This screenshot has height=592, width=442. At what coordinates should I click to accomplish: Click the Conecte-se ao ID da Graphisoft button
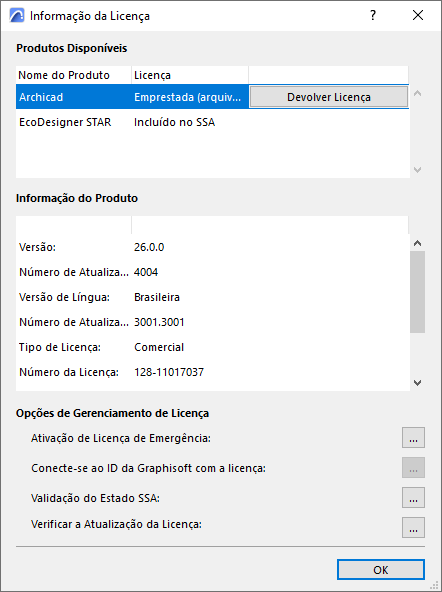(x=413, y=467)
